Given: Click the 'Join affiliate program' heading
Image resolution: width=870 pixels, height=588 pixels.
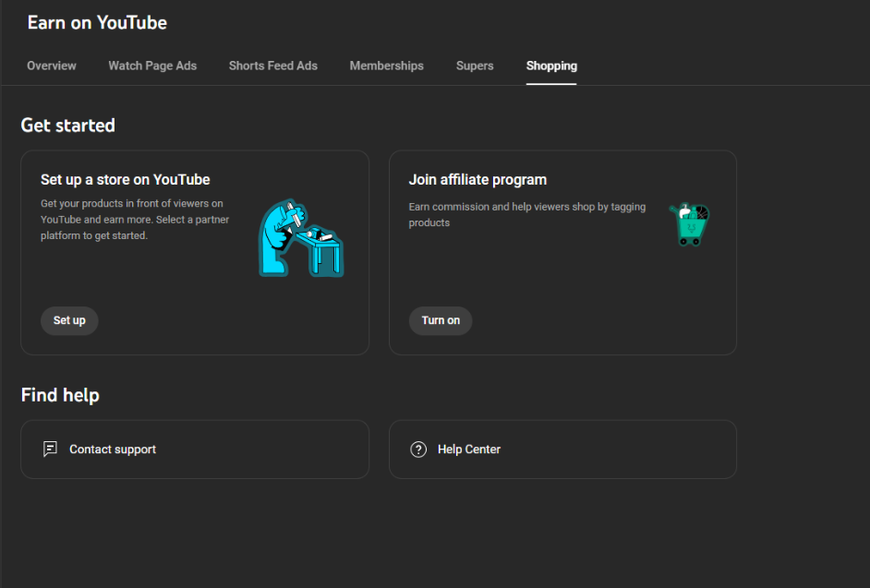Looking at the screenshot, I should coord(477,180).
